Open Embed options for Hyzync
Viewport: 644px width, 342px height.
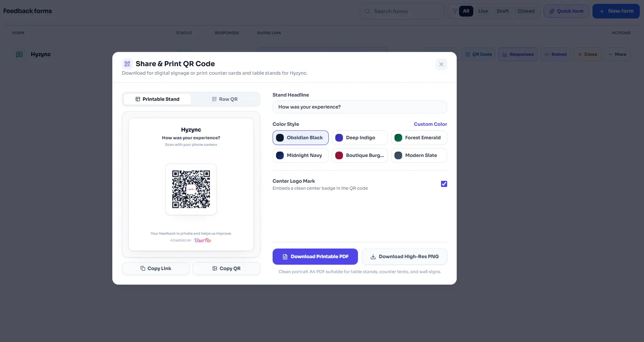(556, 54)
